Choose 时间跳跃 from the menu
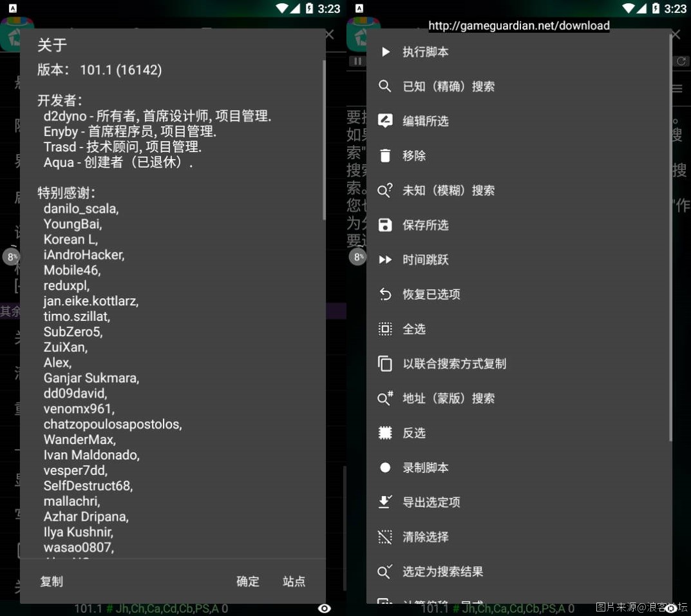The height and width of the screenshot is (616, 691). tap(518, 260)
